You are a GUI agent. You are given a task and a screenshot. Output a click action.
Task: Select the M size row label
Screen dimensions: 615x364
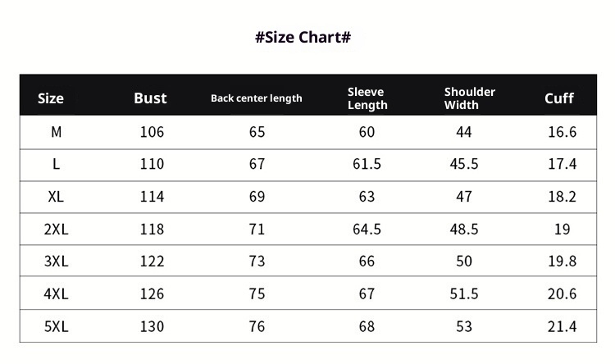pos(56,132)
